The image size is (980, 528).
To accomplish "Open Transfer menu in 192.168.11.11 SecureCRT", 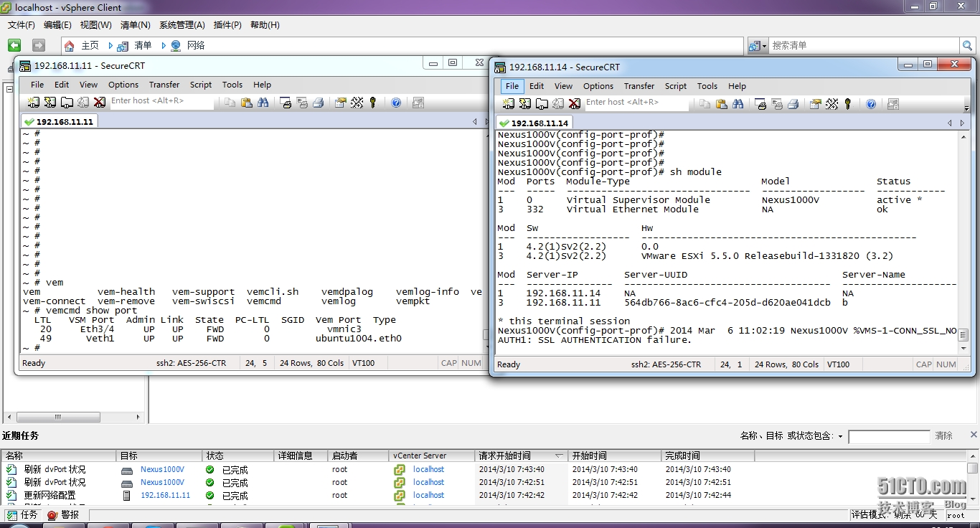I will point(164,85).
